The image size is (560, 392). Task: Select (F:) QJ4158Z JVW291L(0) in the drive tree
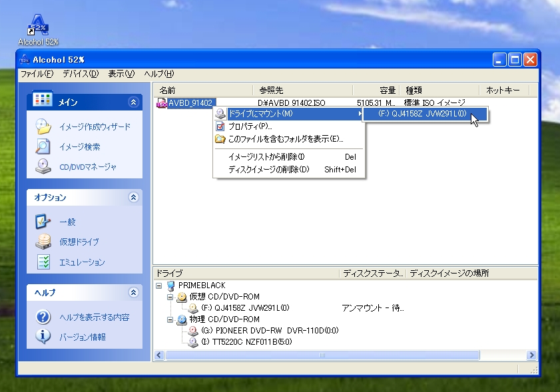[x=245, y=307]
